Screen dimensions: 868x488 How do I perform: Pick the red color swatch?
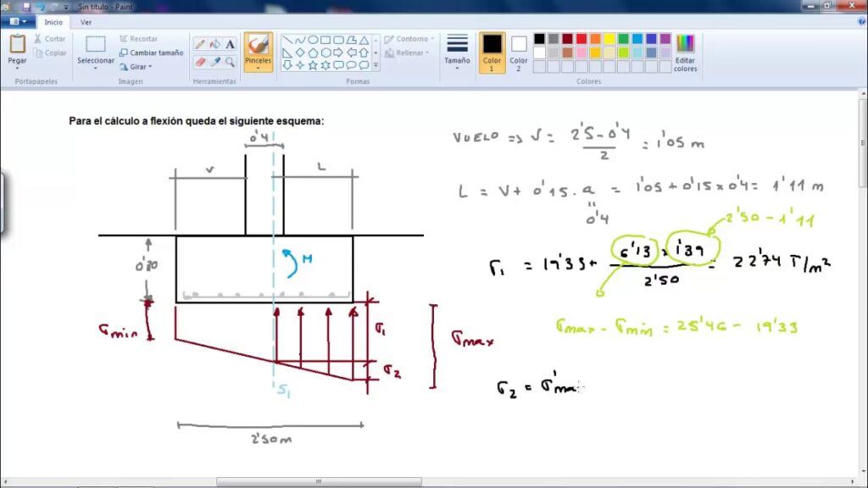pyautogui.click(x=581, y=39)
